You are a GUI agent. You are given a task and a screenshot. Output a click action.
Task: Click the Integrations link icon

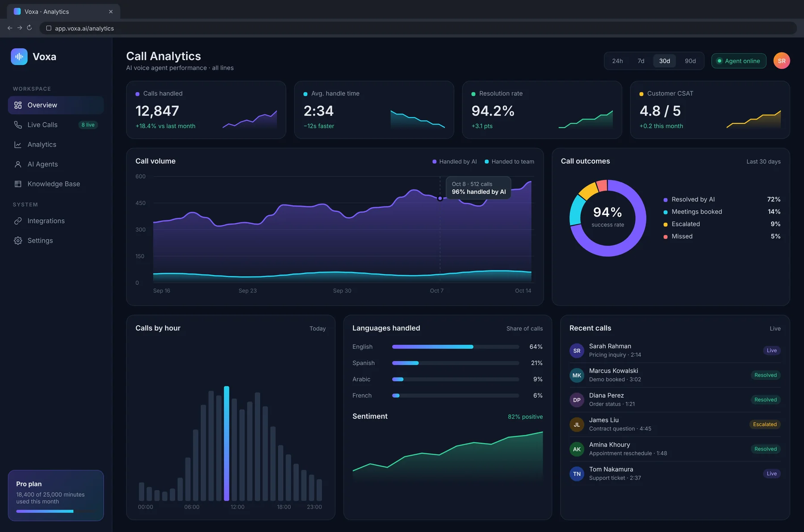(18, 221)
